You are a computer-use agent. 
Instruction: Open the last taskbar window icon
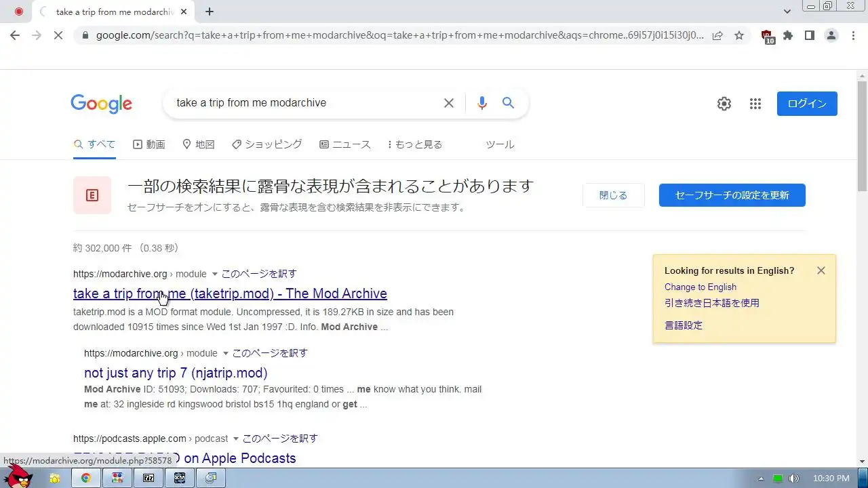click(x=211, y=478)
